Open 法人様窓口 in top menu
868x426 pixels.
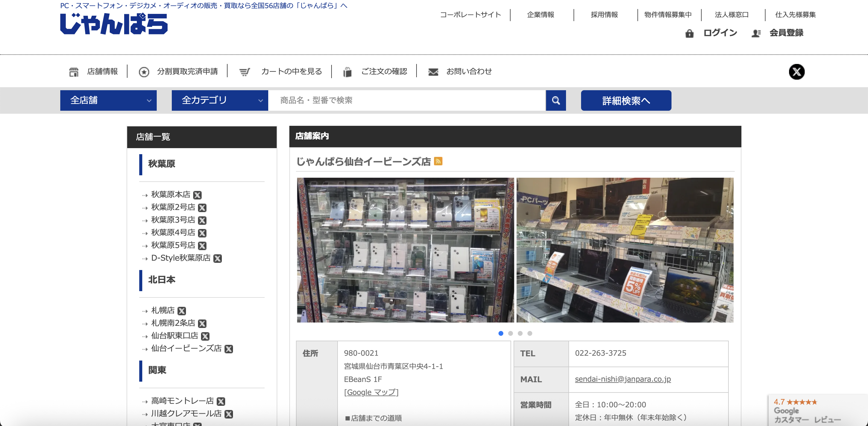tap(731, 14)
